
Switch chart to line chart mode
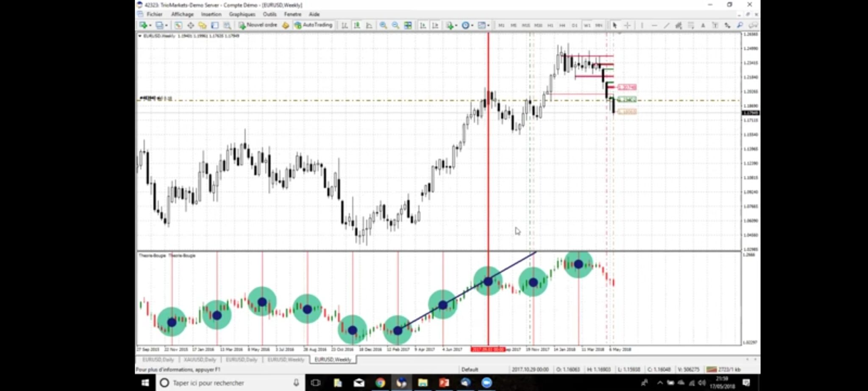click(x=369, y=25)
